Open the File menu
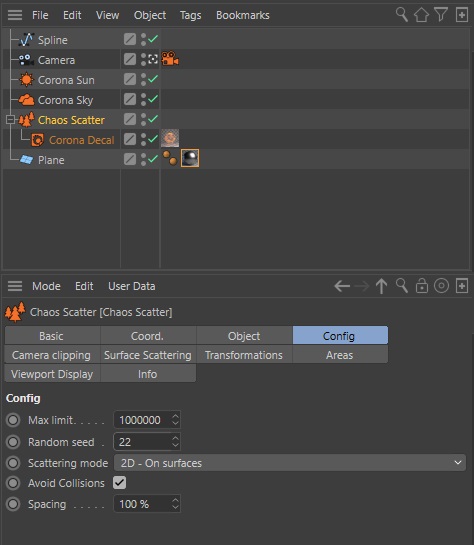The height and width of the screenshot is (545, 474). coord(40,15)
